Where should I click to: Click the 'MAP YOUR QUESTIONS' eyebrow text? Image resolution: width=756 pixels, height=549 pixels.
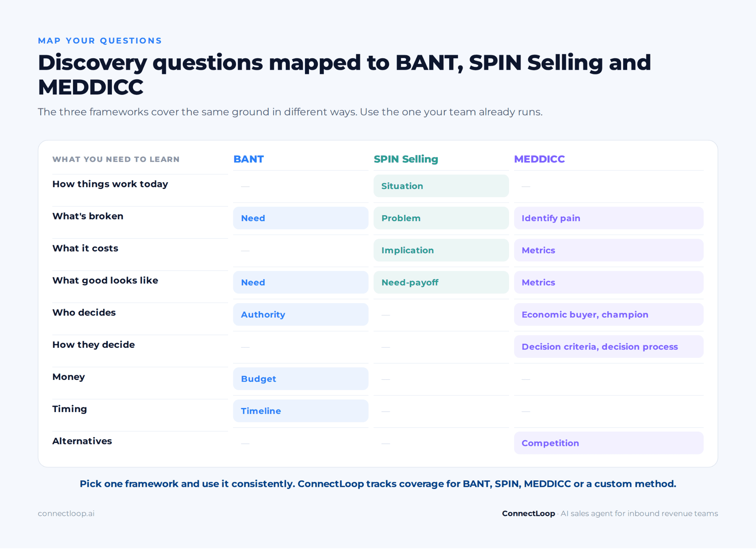click(x=100, y=41)
